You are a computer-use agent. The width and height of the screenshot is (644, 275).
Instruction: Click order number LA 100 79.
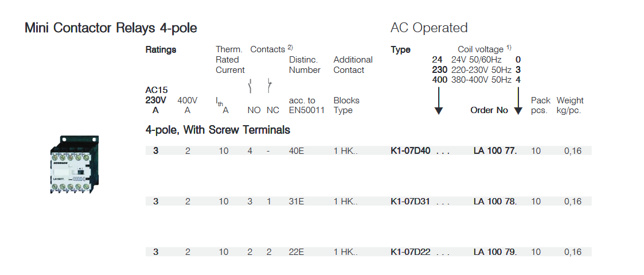[495, 252]
